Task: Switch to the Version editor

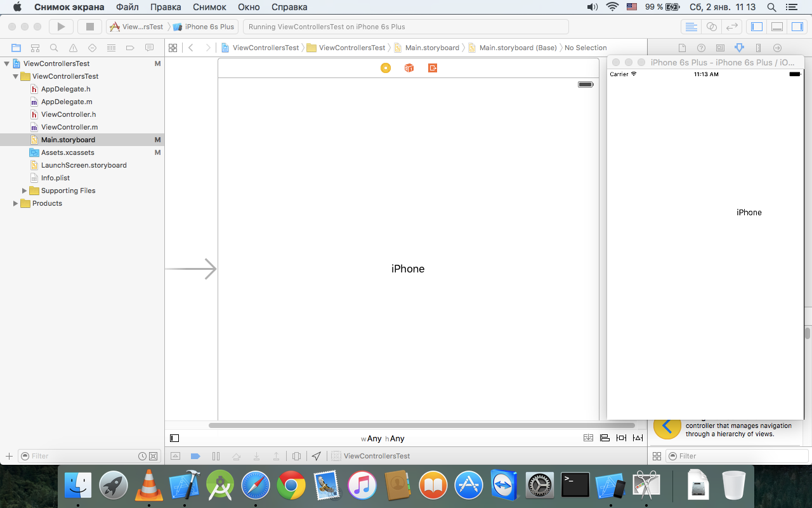Action: [731, 27]
